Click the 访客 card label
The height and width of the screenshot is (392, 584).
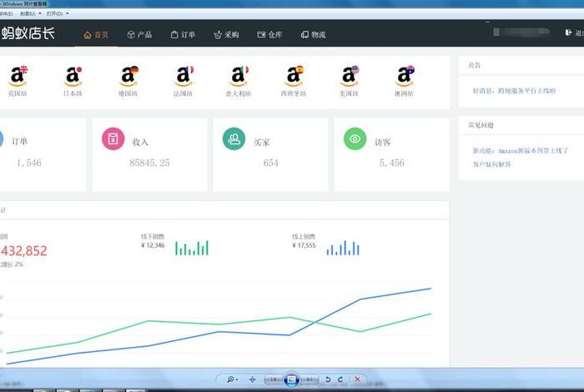[382, 142]
